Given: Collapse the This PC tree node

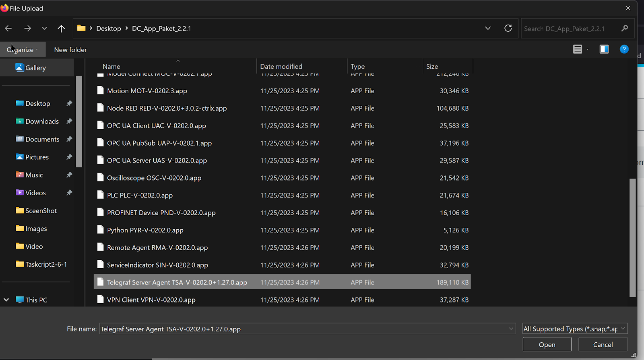Looking at the screenshot, I should click(x=6, y=300).
